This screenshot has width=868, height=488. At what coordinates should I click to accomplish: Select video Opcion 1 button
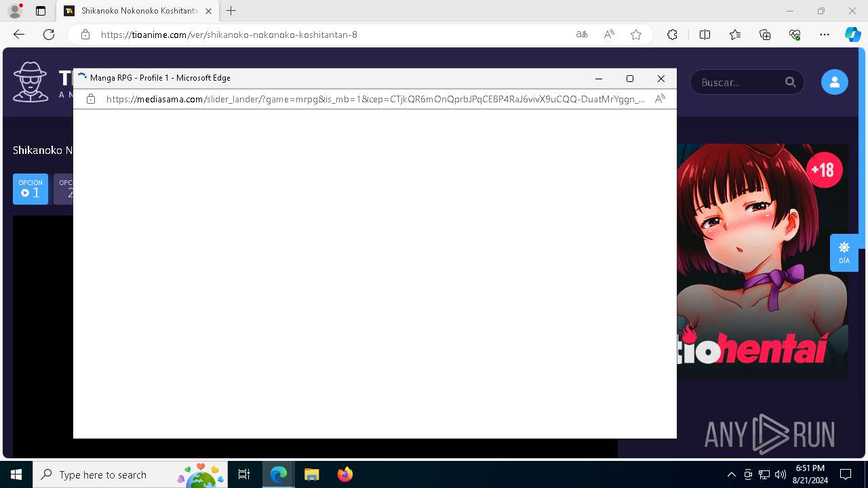pyautogui.click(x=31, y=189)
